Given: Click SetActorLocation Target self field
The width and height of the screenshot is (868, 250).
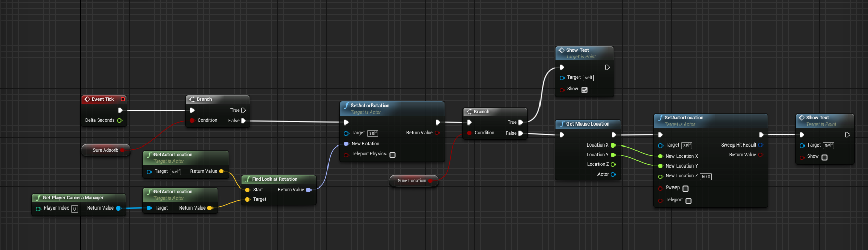Looking at the screenshot, I should (x=687, y=145).
